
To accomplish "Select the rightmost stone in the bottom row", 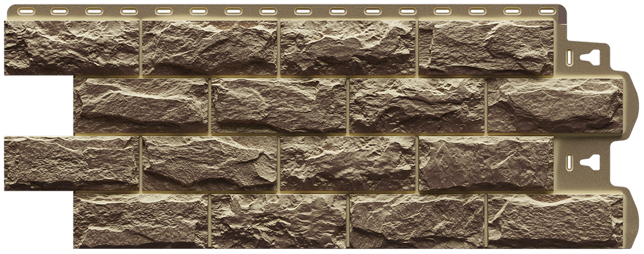I will (x=555, y=221).
